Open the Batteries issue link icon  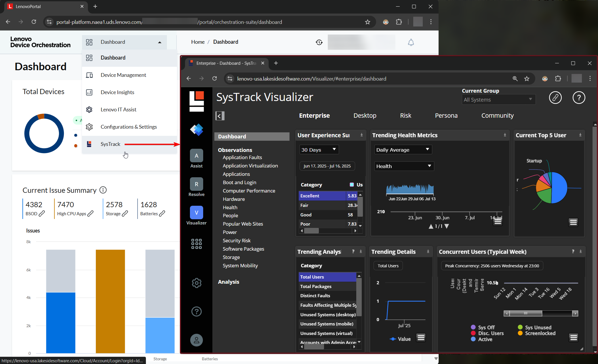click(162, 214)
